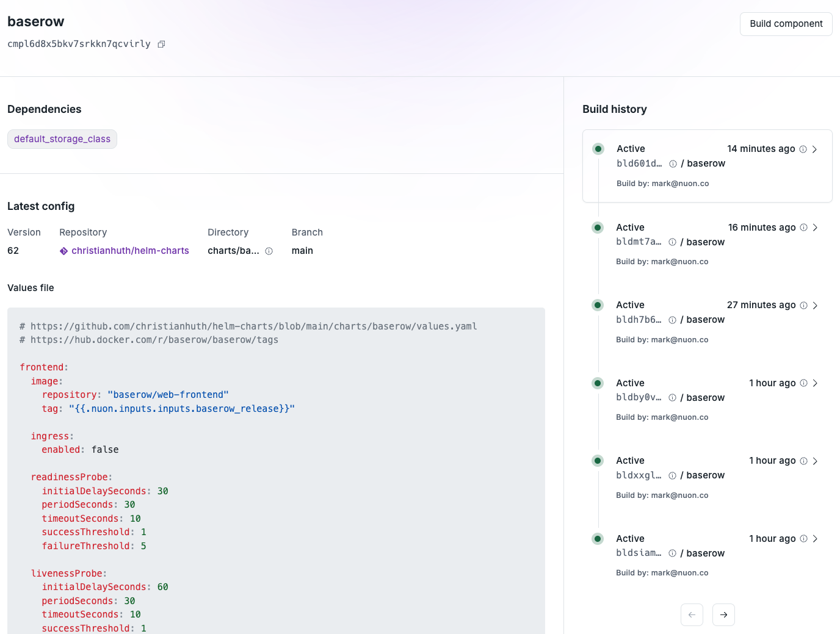Click the green status dot on the latest build
Viewport: 840px width, 634px height.
[x=598, y=148]
